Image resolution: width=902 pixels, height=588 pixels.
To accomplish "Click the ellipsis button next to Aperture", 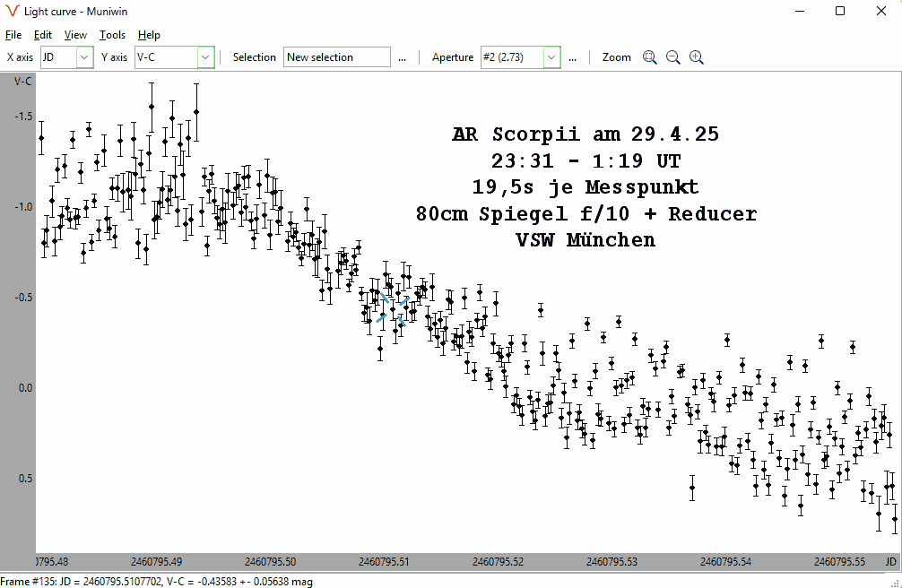I will [x=572, y=57].
